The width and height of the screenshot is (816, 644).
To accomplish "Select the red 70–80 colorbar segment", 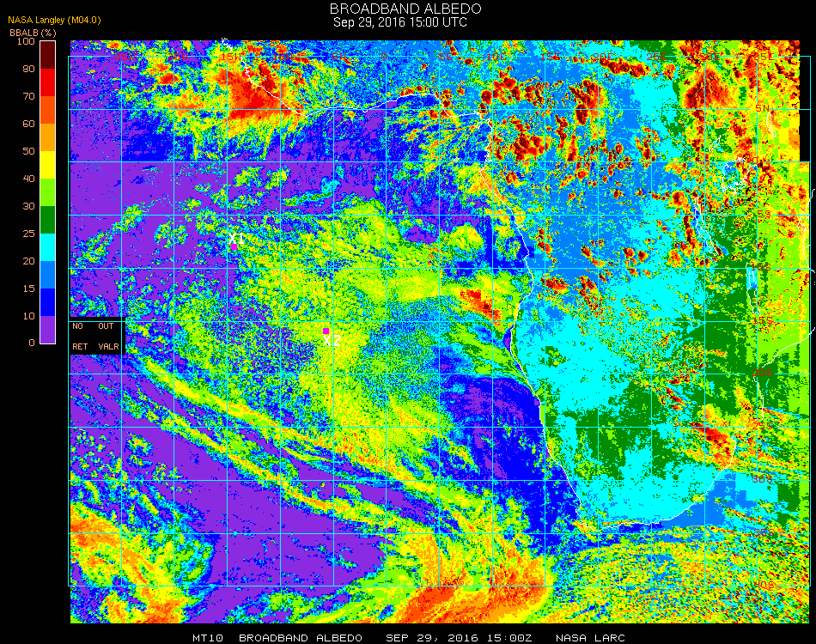I will [48, 82].
